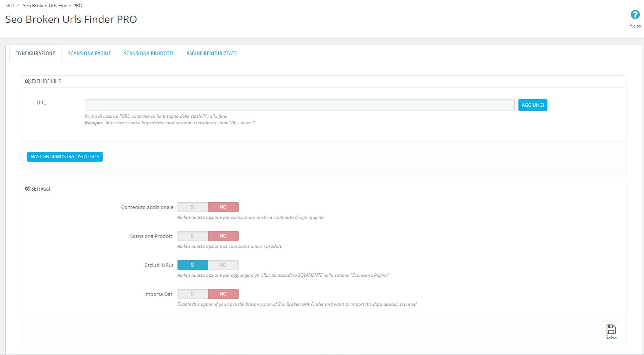Switch to the CONFIGURAZIONE tab
This screenshot has height=355, width=644.
(35, 53)
